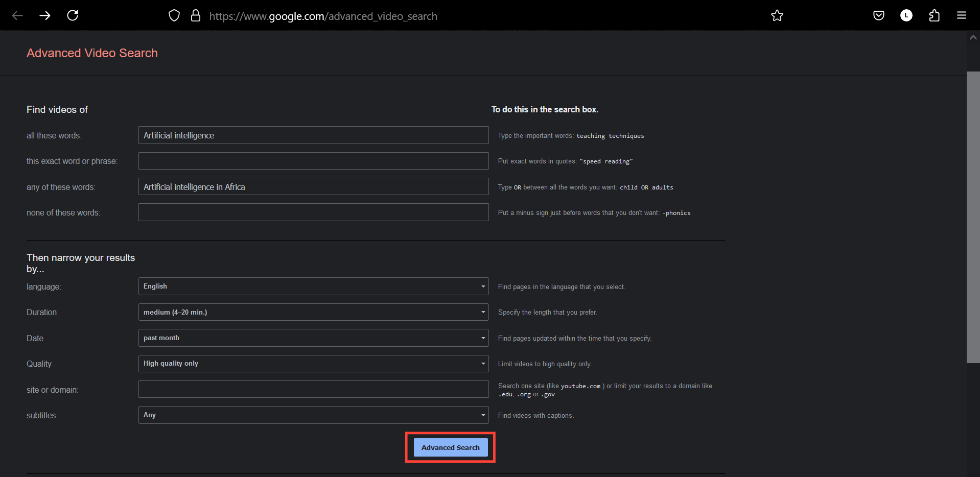The height and width of the screenshot is (477, 980).
Task: Click the padlock site security icon
Action: tap(196, 15)
